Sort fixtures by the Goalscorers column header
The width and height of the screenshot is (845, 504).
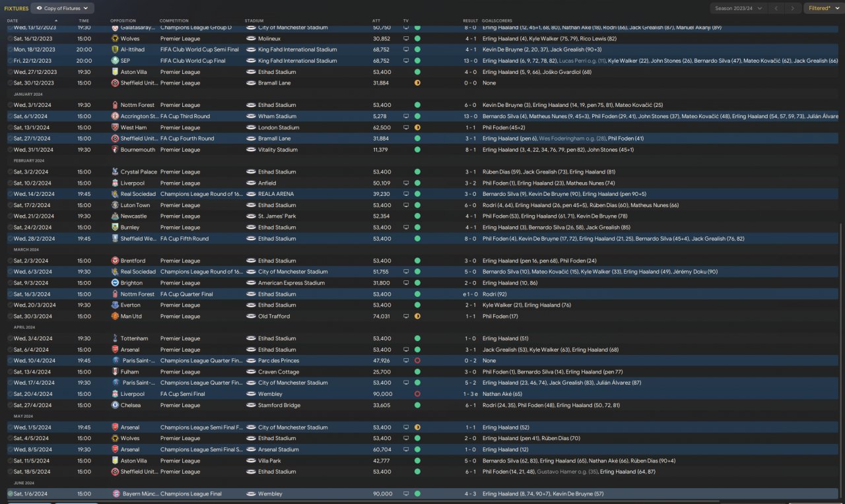pyautogui.click(x=497, y=20)
